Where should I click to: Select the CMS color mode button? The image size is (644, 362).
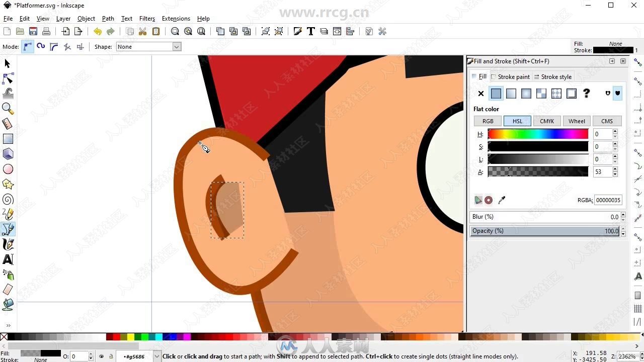pos(607,121)
